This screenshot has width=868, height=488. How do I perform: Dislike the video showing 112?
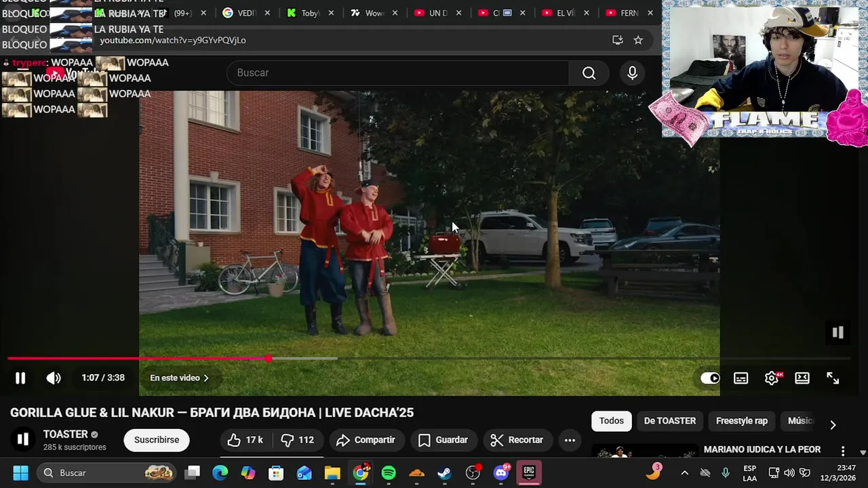click(298, 440)
